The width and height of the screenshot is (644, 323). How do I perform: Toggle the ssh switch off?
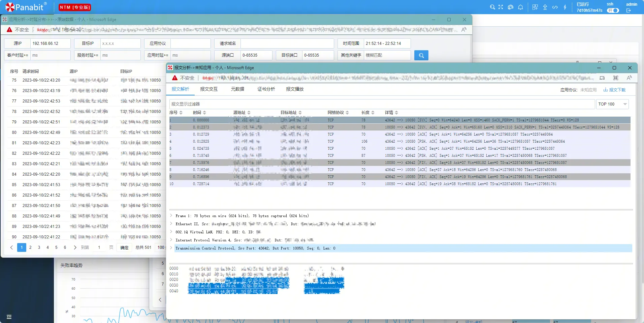pos(613,10)
